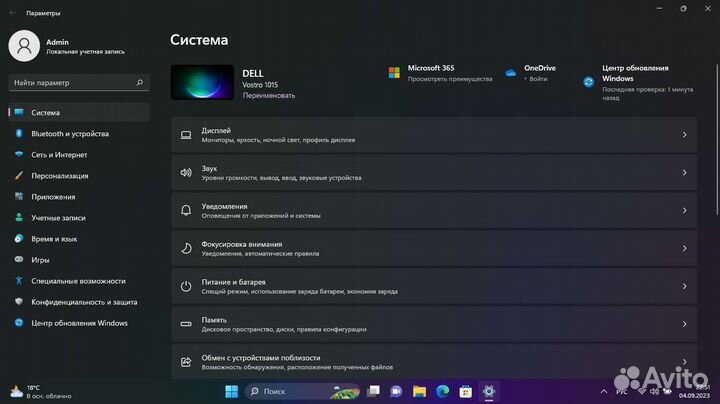Click the Network and Internet wifi icon
Viewport: 720px width, 404px height.
(19, 154)
